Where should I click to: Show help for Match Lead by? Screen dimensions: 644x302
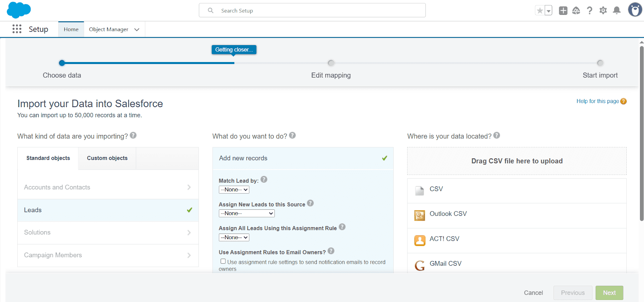point(264,180)
